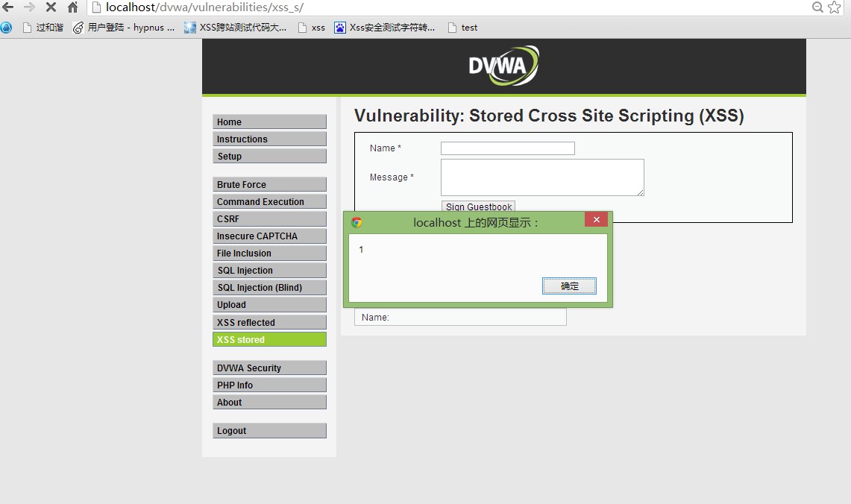Open the xss bookmark
The height and width of the screenshot is (504, 851).
point(312,28)
